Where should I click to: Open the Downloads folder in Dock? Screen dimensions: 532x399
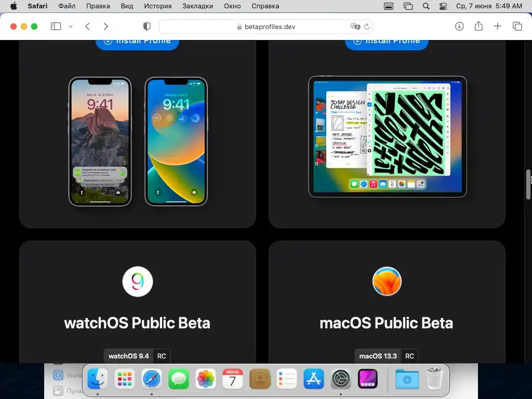pos(407,379)
